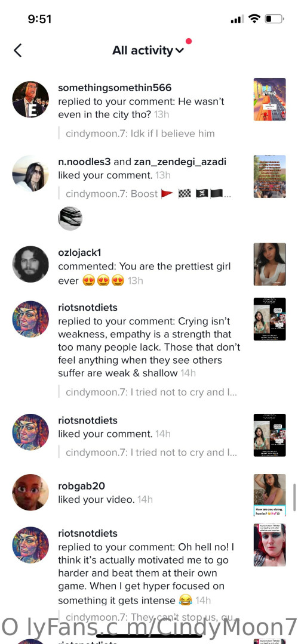Open somethingsomethin566's profile avatar
This screenshot has width=298, height=644.
(30, 100)
